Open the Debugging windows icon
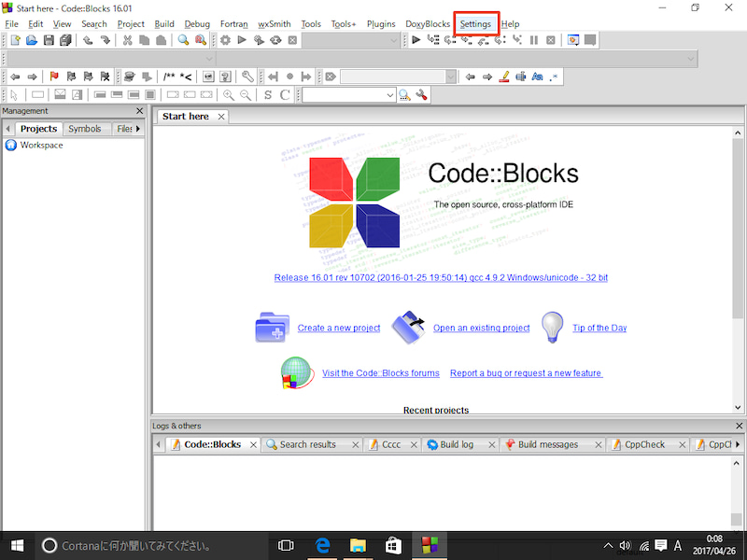 [x=573, y=40]
